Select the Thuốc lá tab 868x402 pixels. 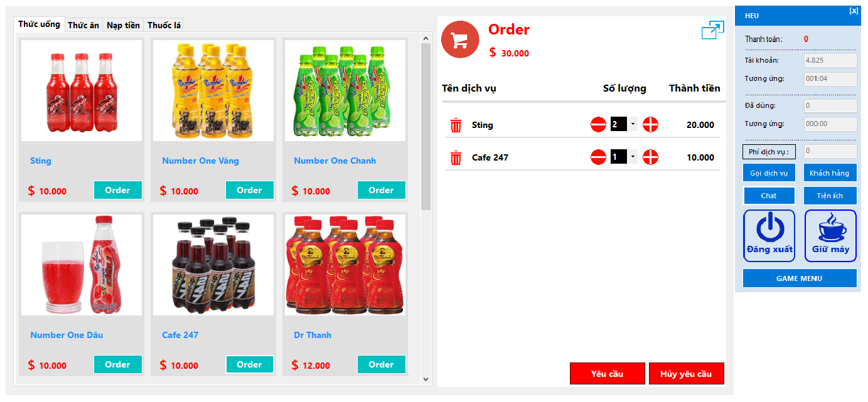coord(164,26)
